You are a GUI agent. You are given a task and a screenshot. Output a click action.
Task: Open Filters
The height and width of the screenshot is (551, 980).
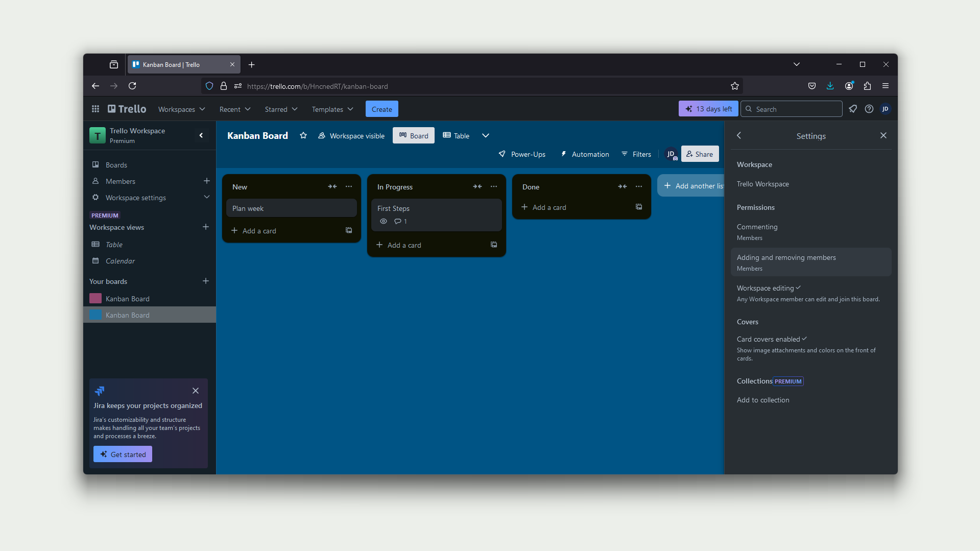636,154
